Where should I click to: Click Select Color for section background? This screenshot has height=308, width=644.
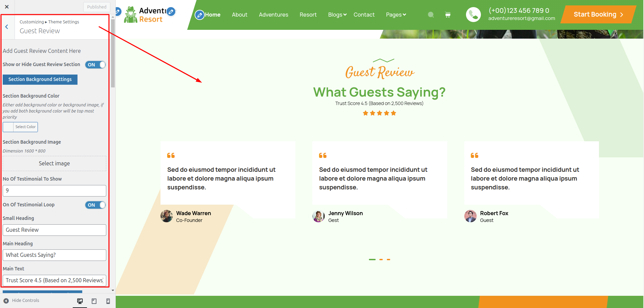click(x=25, y=127)
